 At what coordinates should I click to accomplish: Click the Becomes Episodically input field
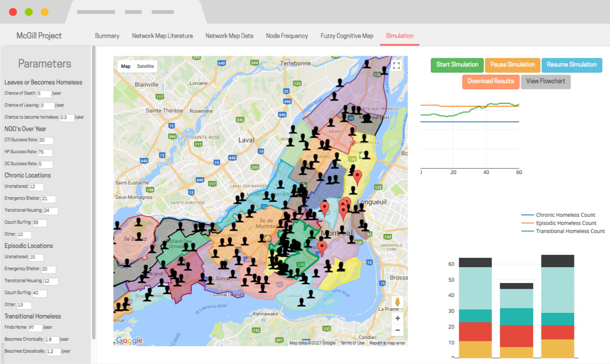pyautogui.click(x=53, y=351)
